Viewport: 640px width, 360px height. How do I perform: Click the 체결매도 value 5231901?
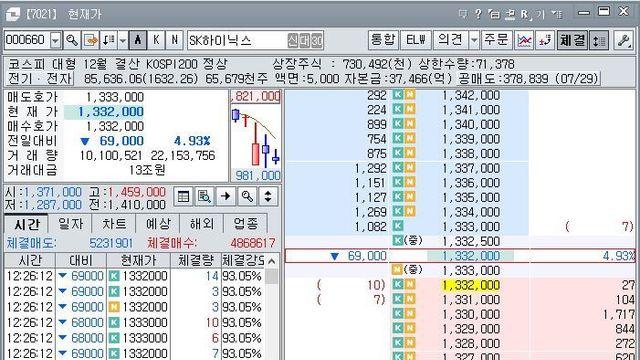pos(111,243)
